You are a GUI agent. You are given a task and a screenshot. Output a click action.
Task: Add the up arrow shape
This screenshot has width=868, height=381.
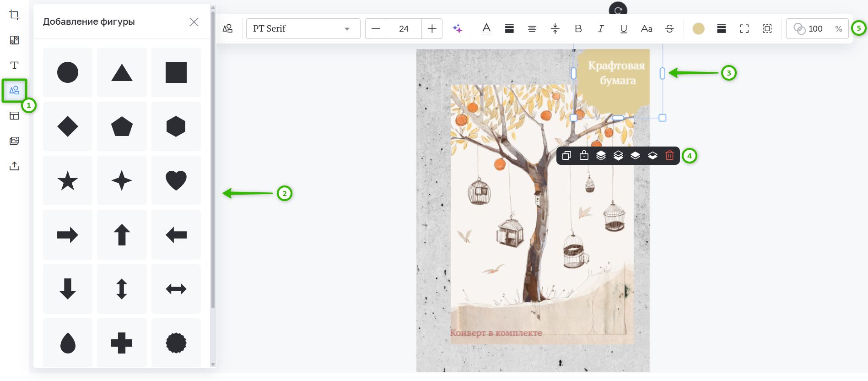pos(122,235)
